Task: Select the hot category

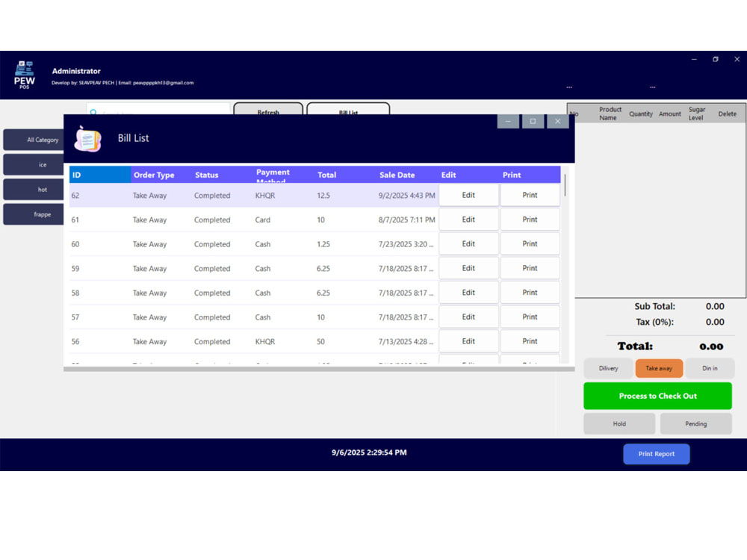Action: [x=34, y=189]
